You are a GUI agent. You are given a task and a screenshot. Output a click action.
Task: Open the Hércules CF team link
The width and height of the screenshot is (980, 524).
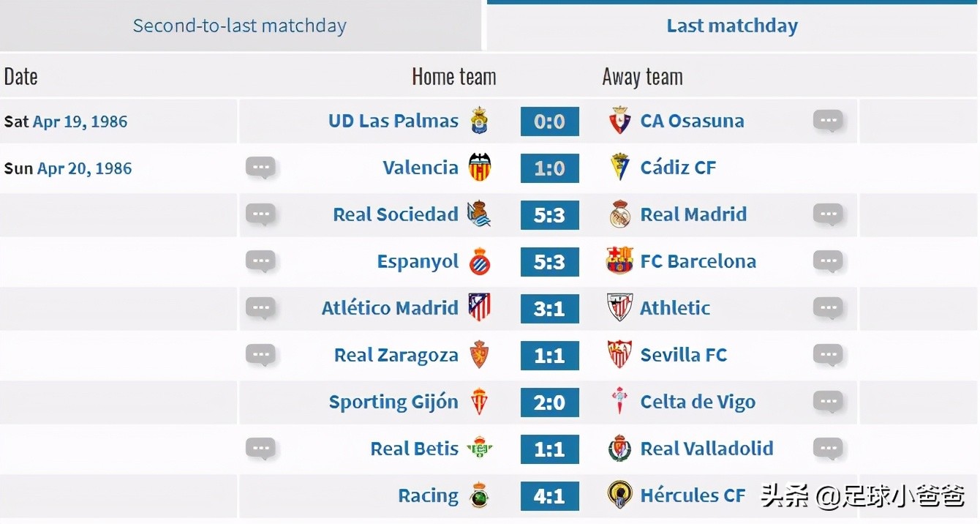point(693,495)
